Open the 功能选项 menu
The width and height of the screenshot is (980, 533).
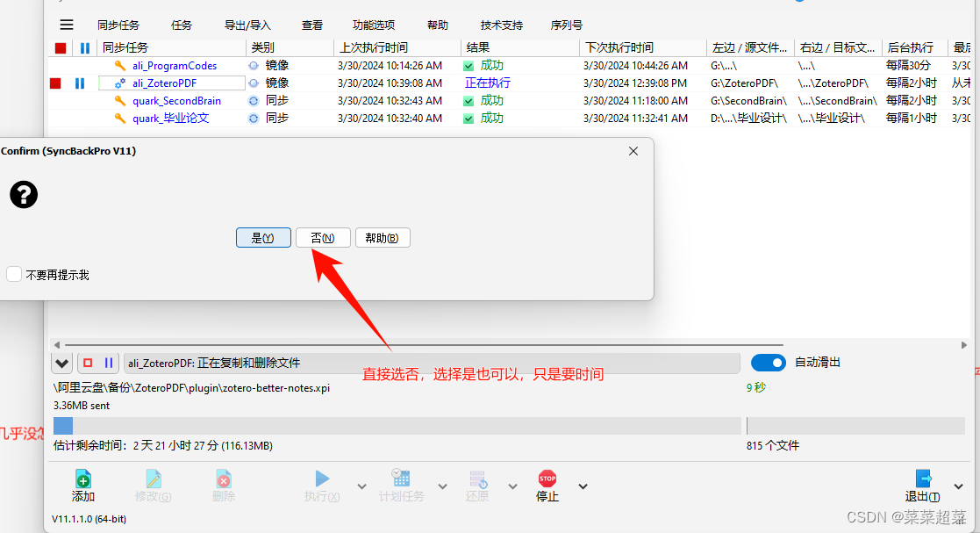[x=374, y=25]
